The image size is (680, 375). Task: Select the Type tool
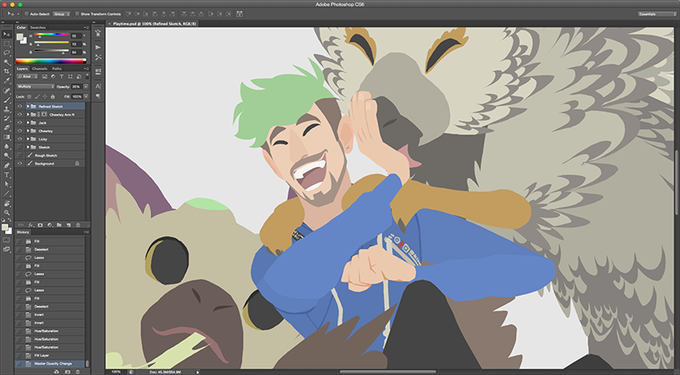click(x=7, y=175)
